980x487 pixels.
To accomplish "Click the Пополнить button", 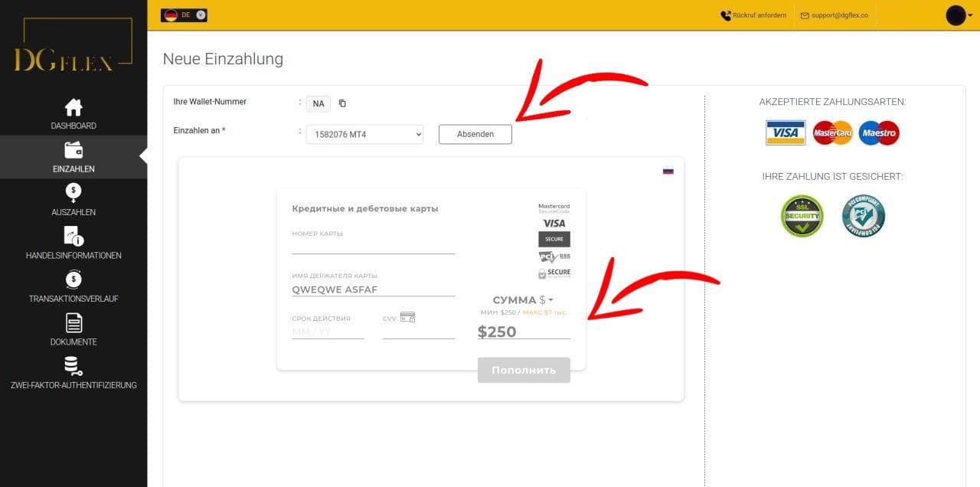I will click(524, 370).
